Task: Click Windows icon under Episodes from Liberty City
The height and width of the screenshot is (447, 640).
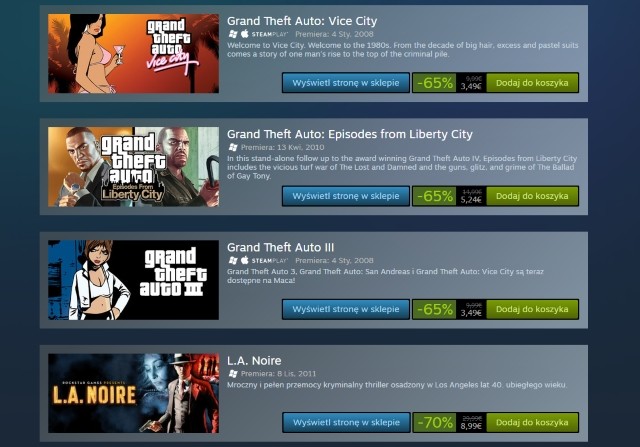Action: [x=233, y=147]
